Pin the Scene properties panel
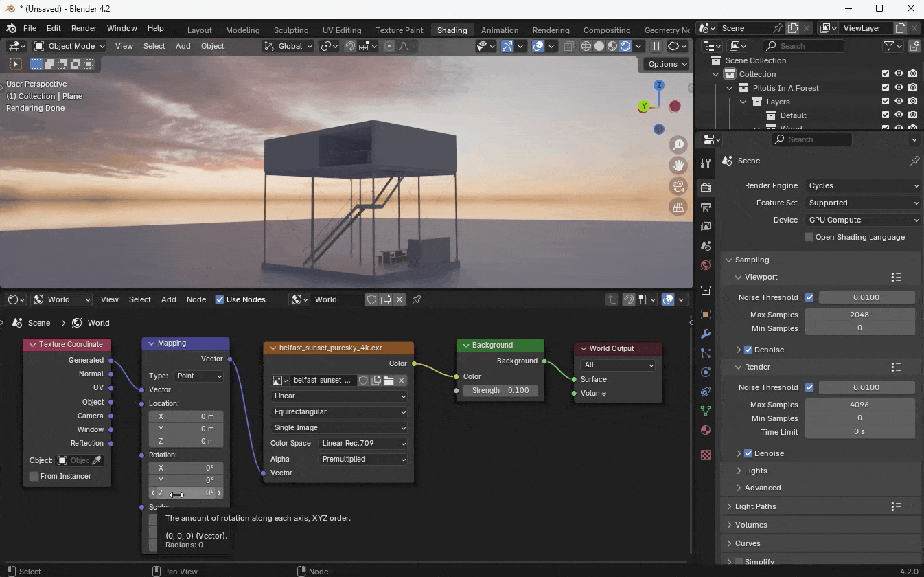Screen dimensions: 924x577 914,161
